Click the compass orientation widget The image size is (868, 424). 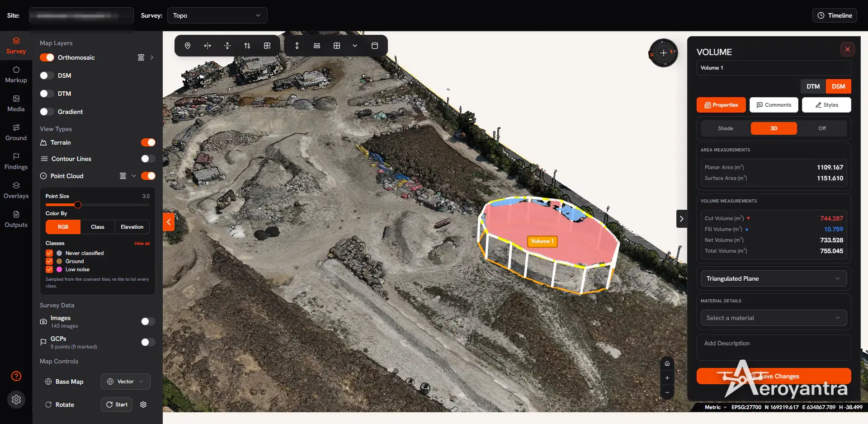pos(663,53)
